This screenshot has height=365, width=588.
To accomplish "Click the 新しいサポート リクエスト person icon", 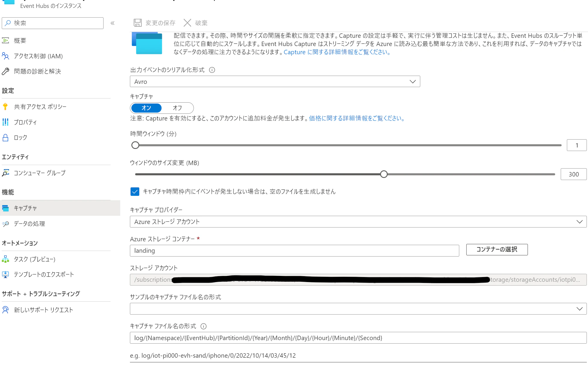I will (x=5, y=310).
